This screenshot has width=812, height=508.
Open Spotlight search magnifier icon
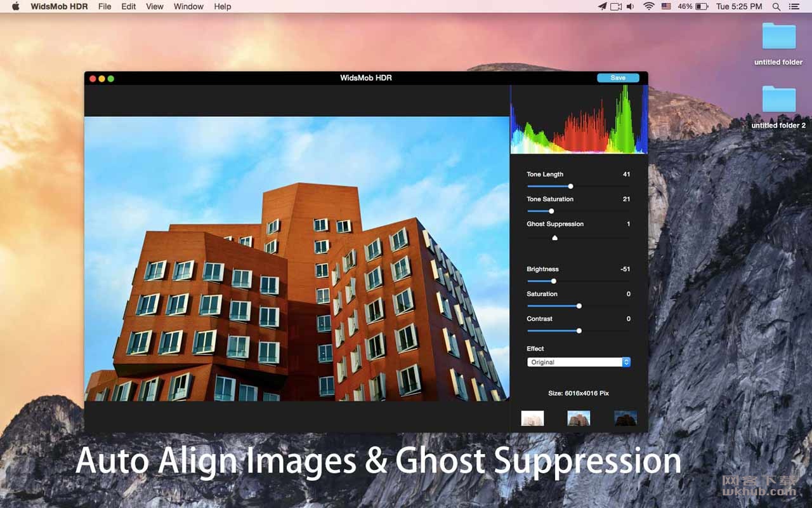point(776,6)
